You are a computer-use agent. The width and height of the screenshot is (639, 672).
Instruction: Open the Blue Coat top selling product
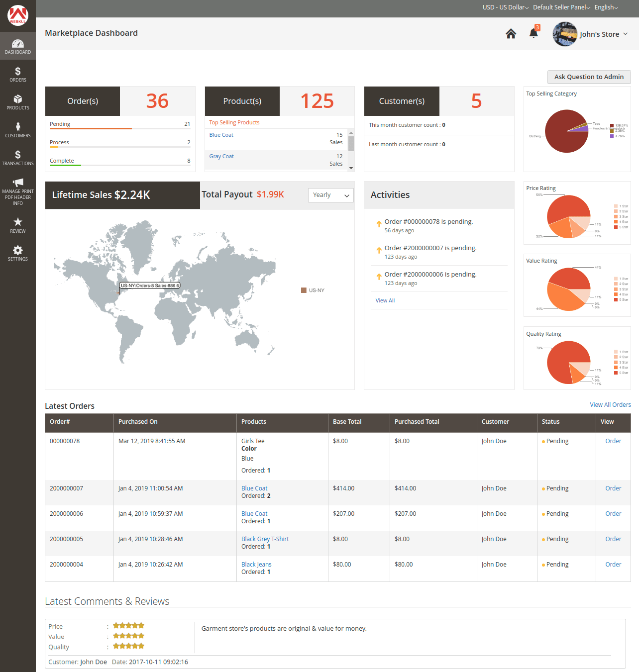221,135
